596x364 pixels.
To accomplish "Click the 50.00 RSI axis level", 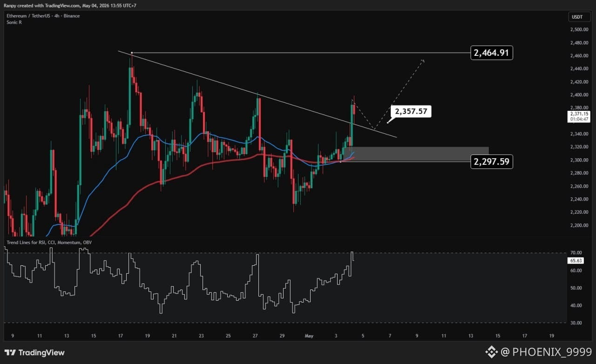I will 575,288.
